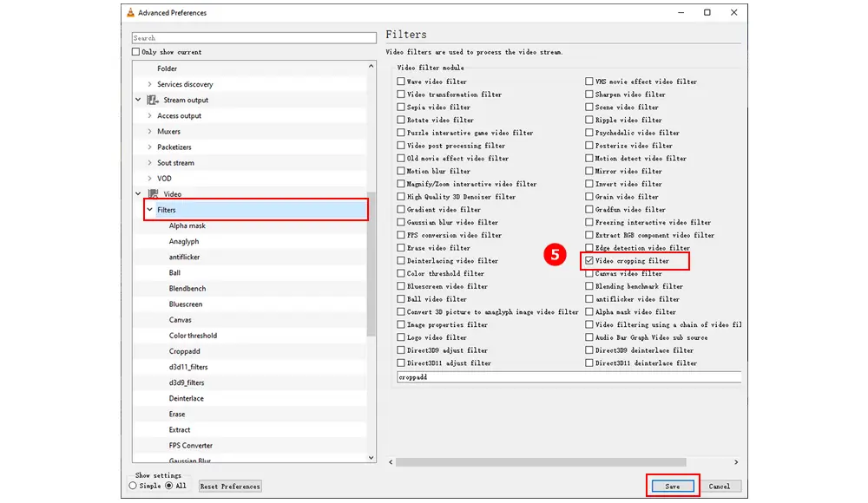Expand the Packetizers tree node
Viewport: 868px width, 503px height.
(149, 147)
